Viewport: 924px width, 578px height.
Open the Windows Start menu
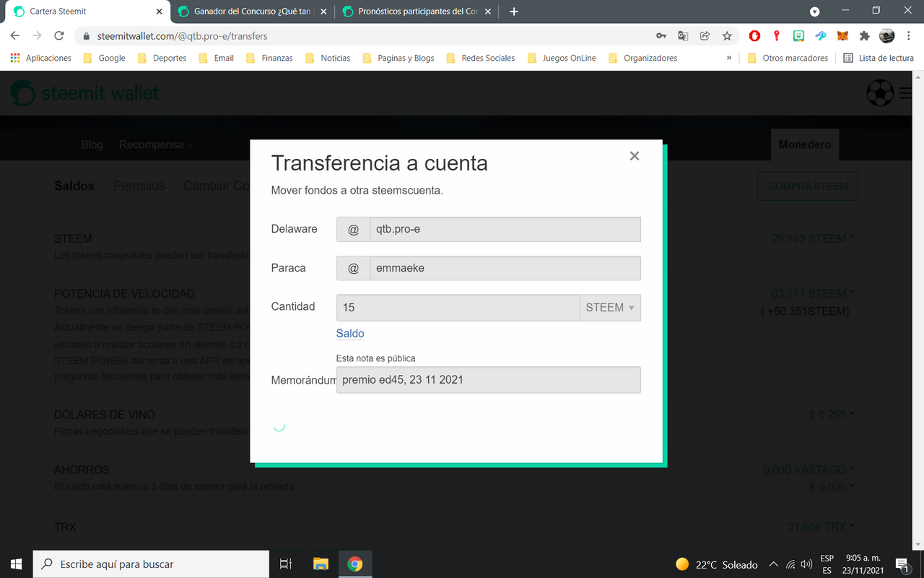tap(16, 564)
